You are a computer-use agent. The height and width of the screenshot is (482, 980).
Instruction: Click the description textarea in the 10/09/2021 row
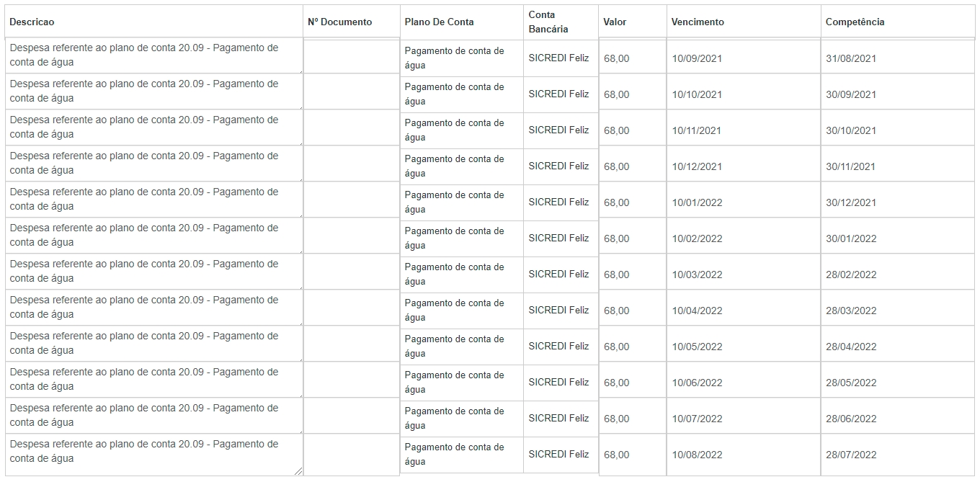click(153, 55)
